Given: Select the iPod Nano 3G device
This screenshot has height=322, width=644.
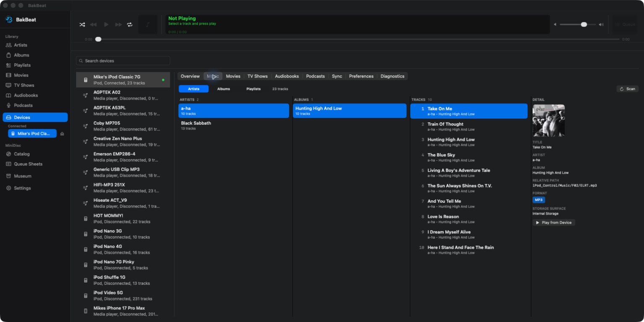Looking at the screenshot, I should click(x=123, y=234).
